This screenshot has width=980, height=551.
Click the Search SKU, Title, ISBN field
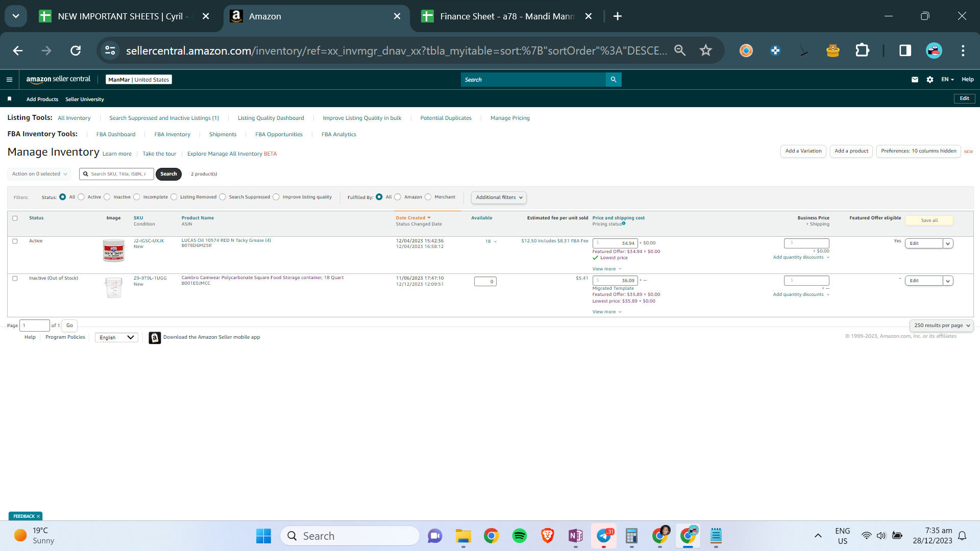[x=116, y=174]
